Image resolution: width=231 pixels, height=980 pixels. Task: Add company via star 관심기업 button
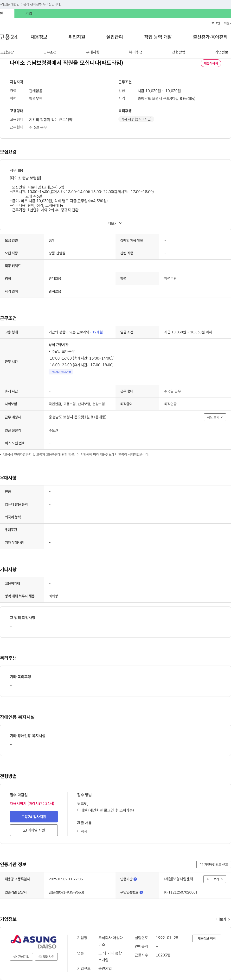[x=21, y=957]
